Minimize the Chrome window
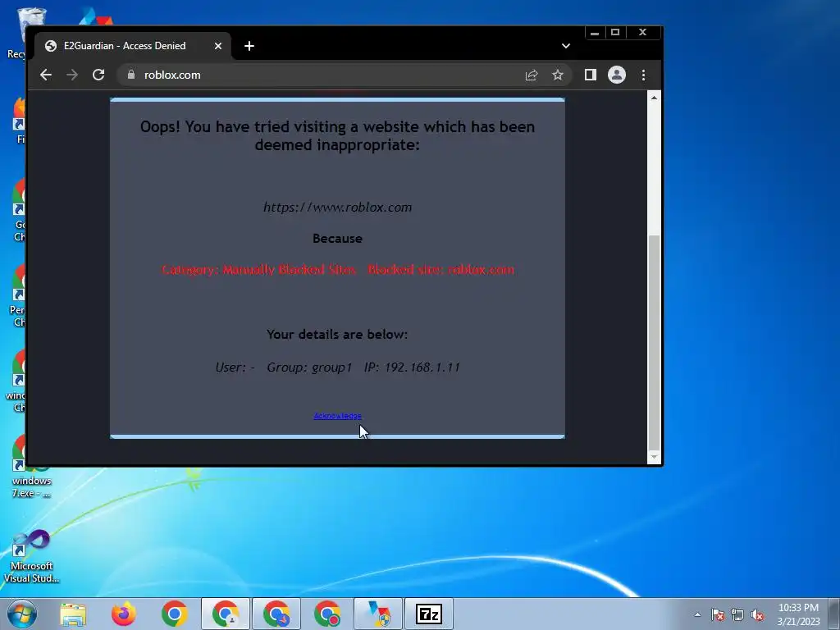This screenshot has height=630, width=840. coord(595,33)
